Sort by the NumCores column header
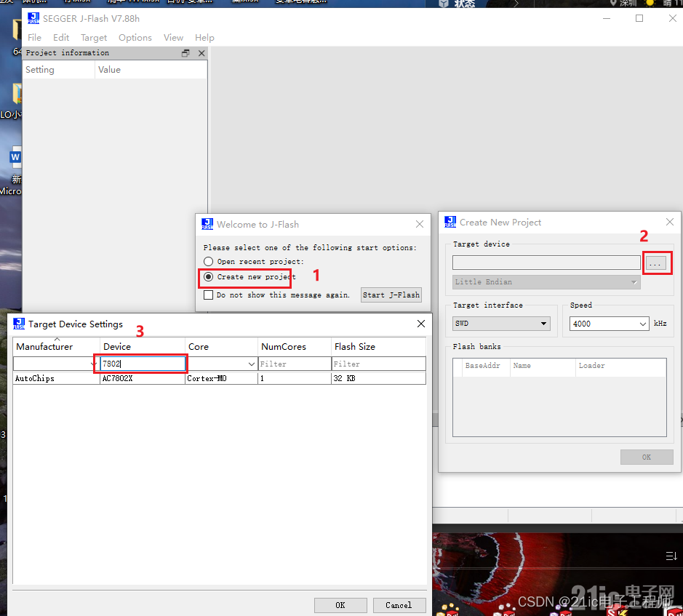This screenshot has width=683, height=616. point(295,347)
